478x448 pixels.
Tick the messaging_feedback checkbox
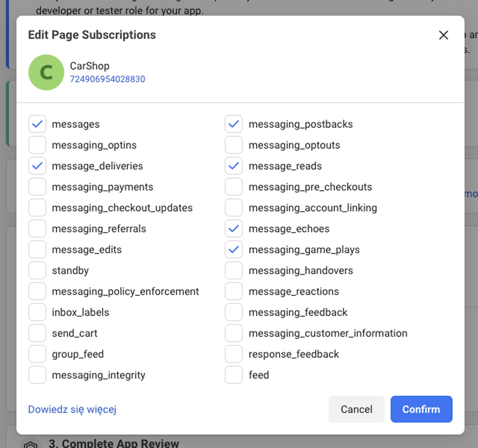[234, 312]
